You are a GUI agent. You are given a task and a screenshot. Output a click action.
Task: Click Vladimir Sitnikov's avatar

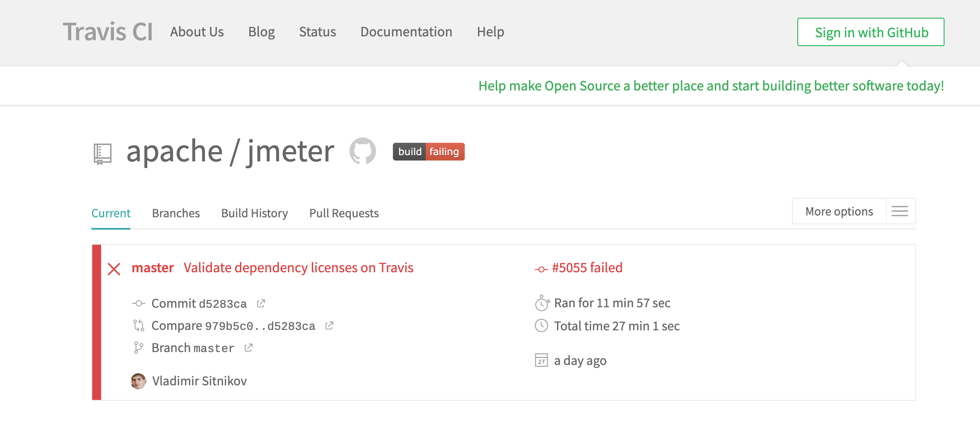[138, 381]
